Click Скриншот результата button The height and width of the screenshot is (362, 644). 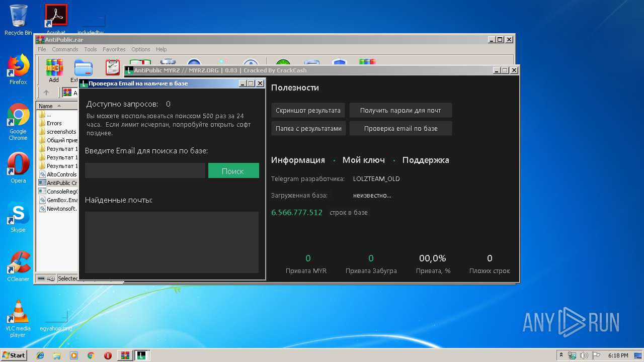point(308,110)
